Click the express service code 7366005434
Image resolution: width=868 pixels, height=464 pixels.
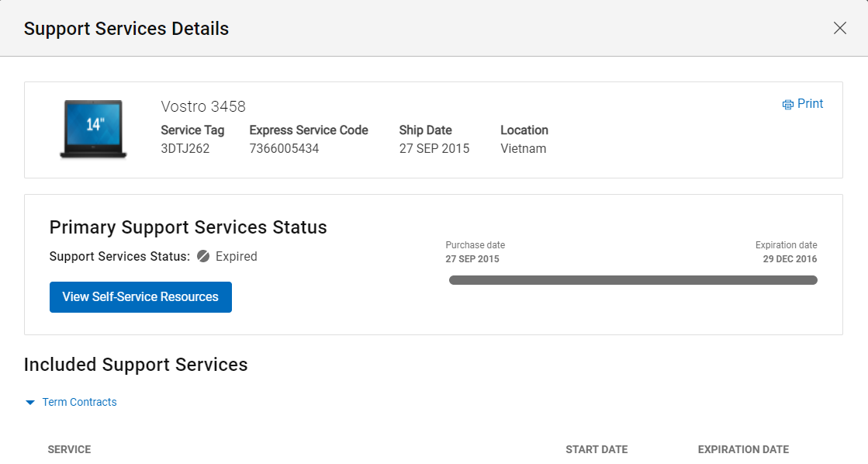(x=284, y=148)
